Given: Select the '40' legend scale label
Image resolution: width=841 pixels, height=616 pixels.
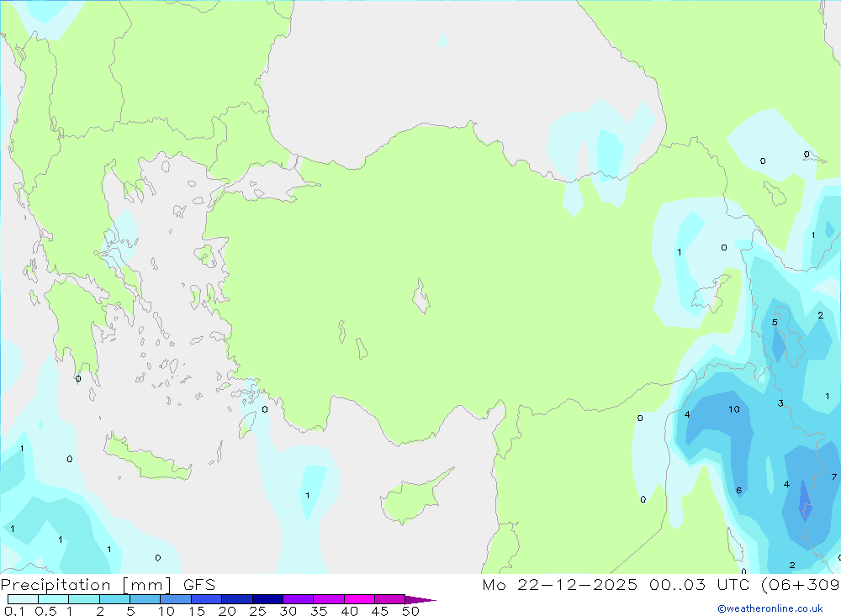Looking at the screenshot, I should click(x=350, y=611).
